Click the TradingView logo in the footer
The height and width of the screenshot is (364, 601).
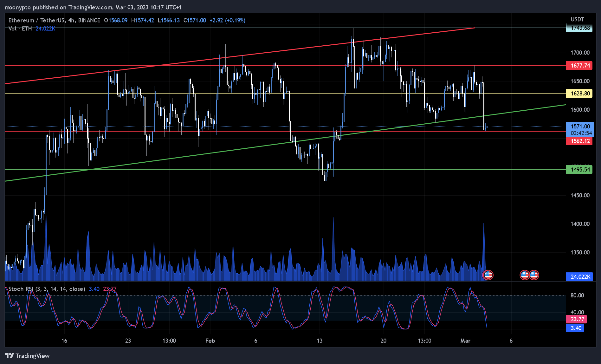pos(27,356)
